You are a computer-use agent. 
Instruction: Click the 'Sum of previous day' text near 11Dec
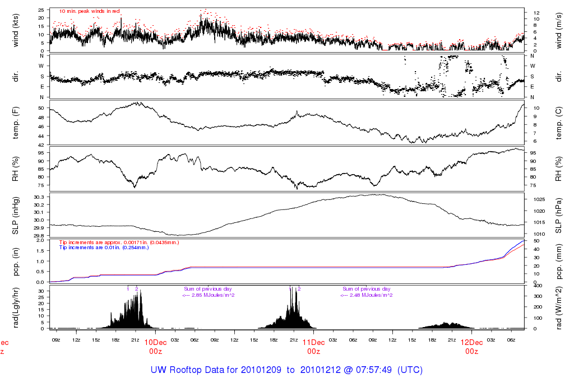click(367, 289)
